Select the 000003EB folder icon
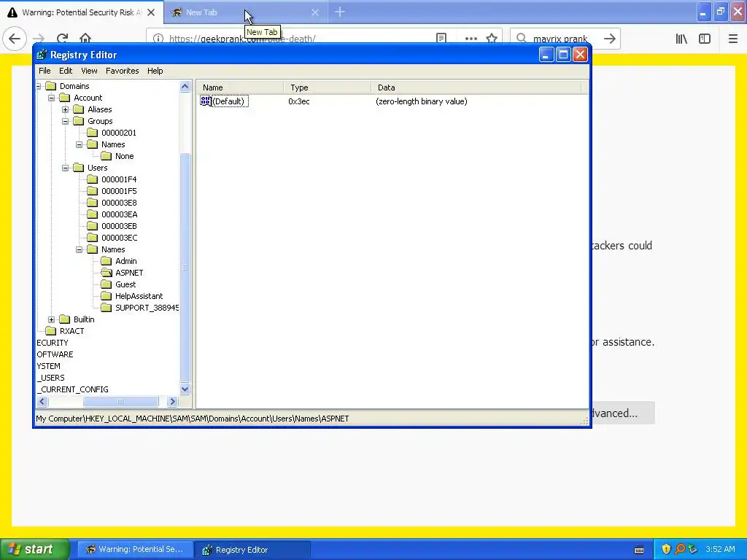 (x=92, y=226)
